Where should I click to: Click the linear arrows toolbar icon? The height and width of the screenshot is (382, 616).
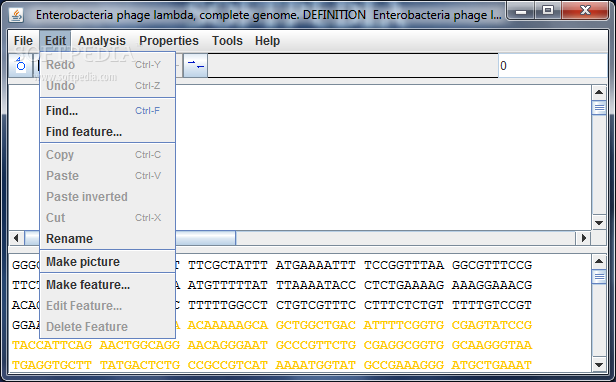point(195,65)
